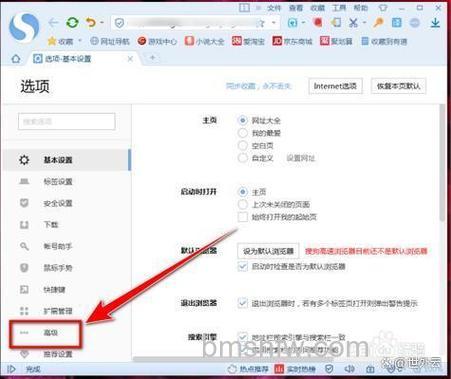Click the red toolbar extension icon
This screenshot has width=451, height=379.
pyautogui.click(x=317, y=23)
